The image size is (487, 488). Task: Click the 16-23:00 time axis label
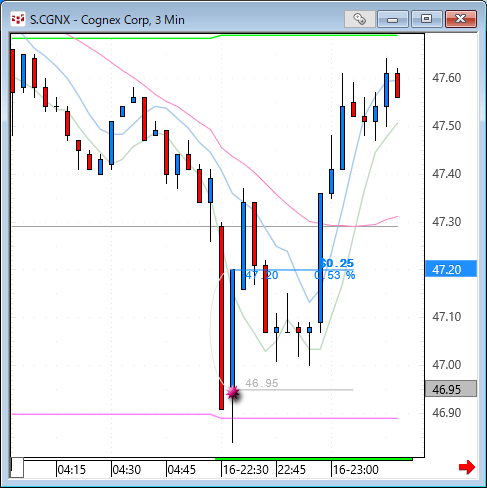coord(356,470)
